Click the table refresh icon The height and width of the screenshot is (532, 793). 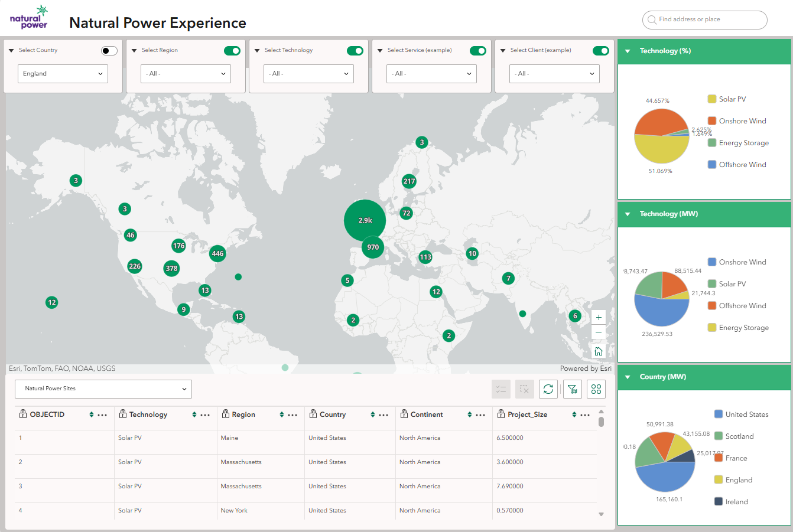coord(548,389)
